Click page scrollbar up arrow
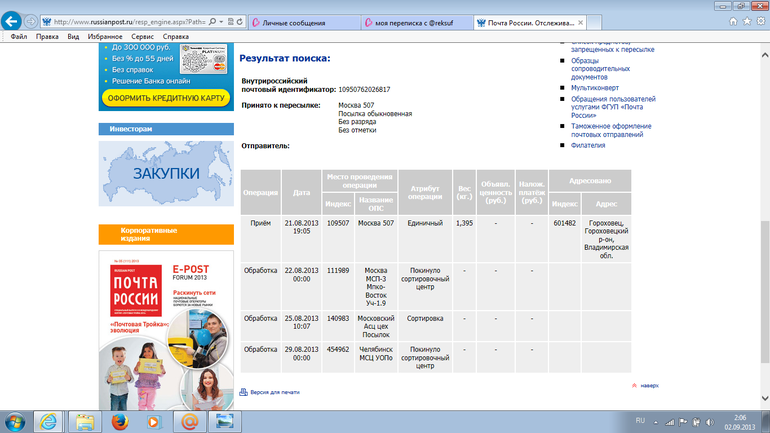The width and height of the screenshot is (770, 433). point(765,55)
